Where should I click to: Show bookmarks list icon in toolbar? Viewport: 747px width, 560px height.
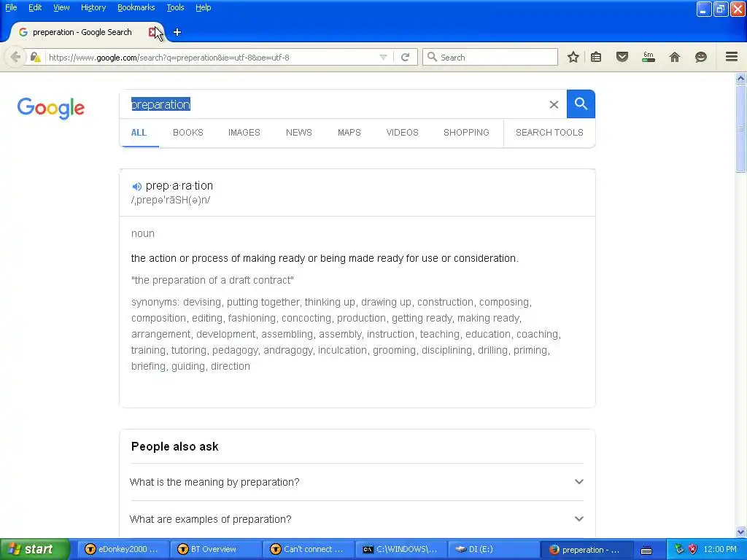(x=596, y=57)
